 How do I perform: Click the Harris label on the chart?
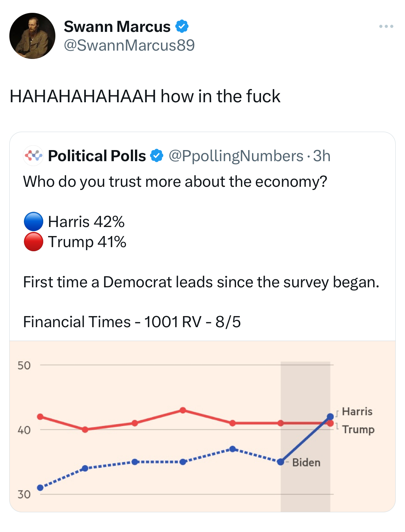(x=357, y=411)
